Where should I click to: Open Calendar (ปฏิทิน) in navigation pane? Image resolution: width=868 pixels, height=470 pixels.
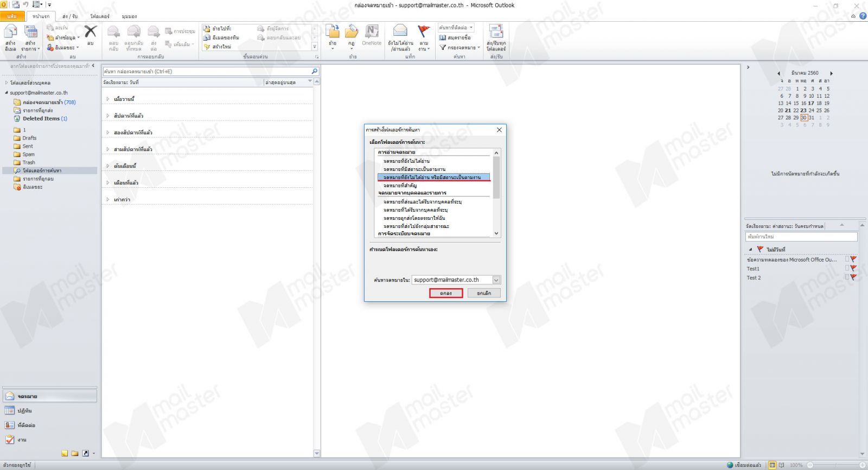pyautogui.click(x=50, y=411)
